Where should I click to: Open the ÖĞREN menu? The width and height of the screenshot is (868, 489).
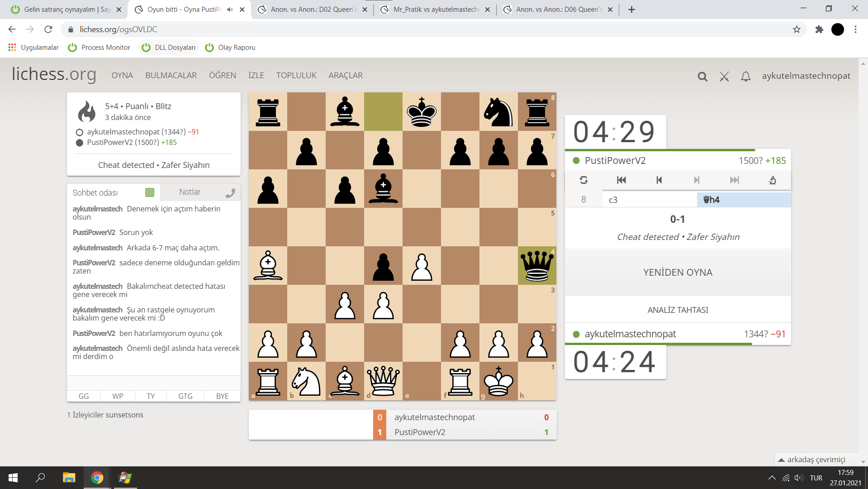[223, 76]
